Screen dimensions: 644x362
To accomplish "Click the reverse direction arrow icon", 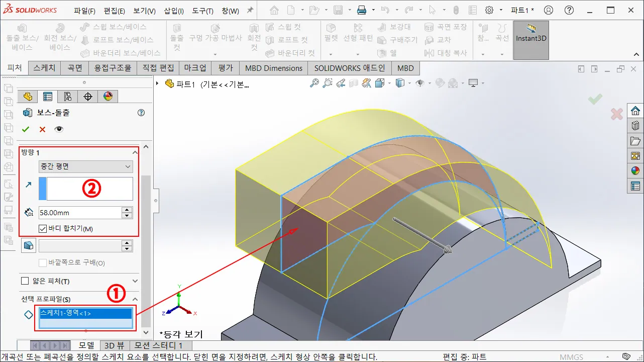I will coord(28,185).
